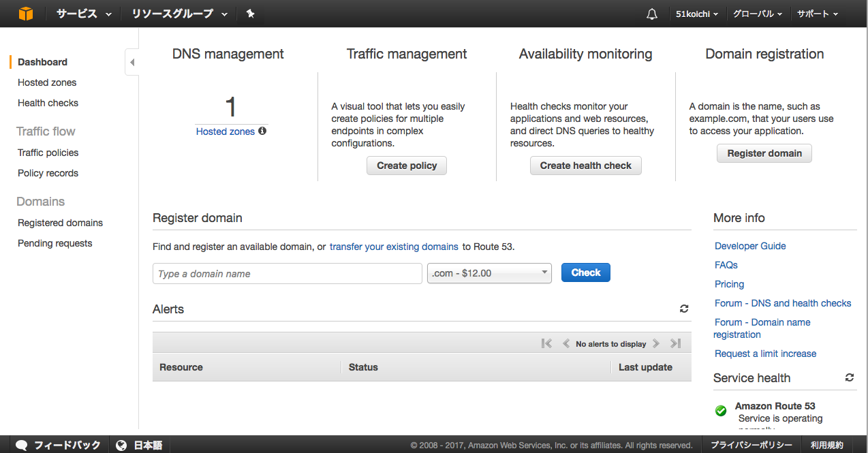
Task: Open Pending requests in the sidebar
Action: 55,243
